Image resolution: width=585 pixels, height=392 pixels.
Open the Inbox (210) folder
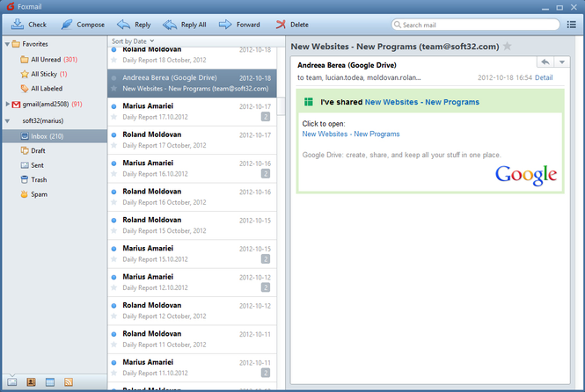(55, 136)
